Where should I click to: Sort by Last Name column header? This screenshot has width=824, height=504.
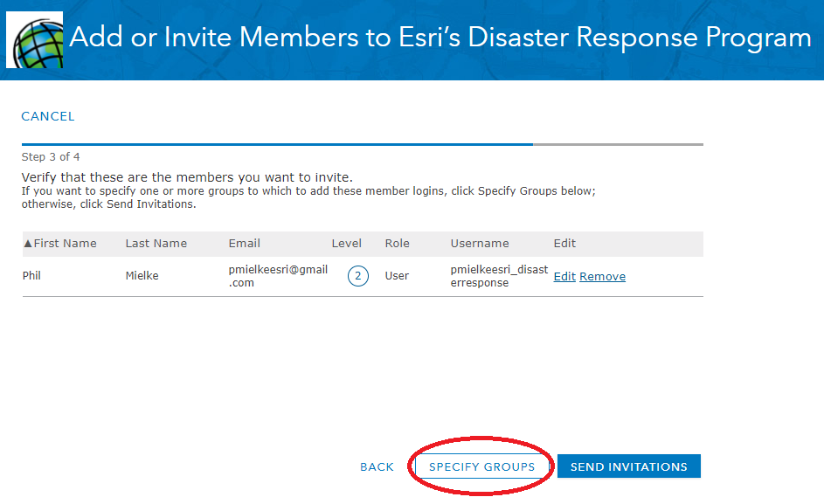156,244
